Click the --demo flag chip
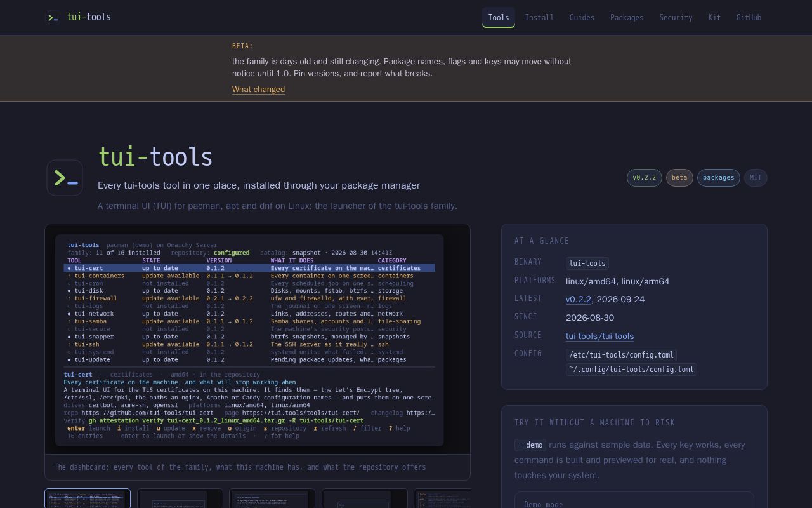This screenshot has height=508, width=812. coord(530,445)
